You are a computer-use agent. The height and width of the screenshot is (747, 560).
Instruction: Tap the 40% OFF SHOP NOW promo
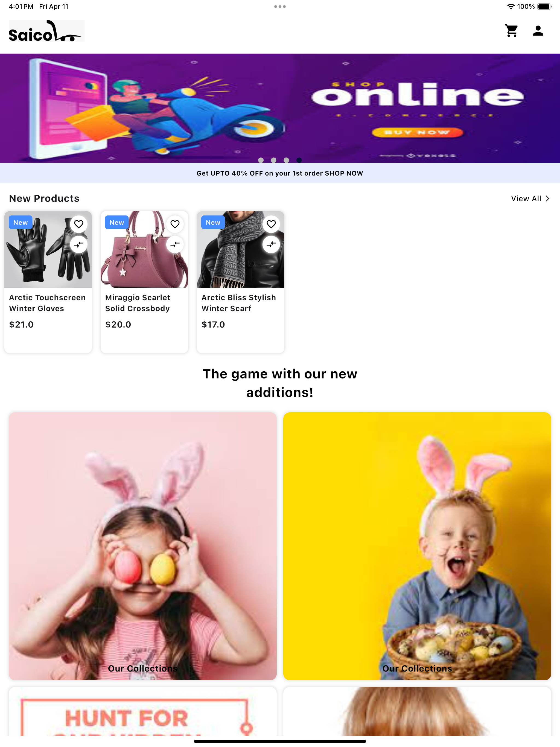pyautogui.click(x=280, y=173)
